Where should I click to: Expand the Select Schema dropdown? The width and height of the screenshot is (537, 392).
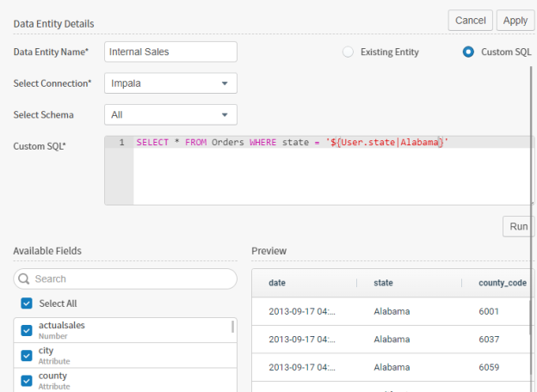pyautogui.click(x=170, y=114)
